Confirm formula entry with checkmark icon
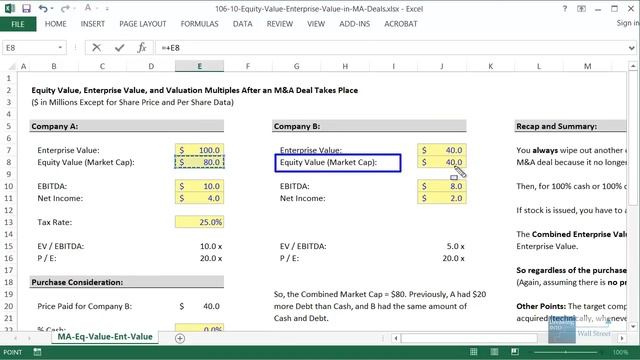The height and width of the screenshot is (360, 640). coord(119,48)
